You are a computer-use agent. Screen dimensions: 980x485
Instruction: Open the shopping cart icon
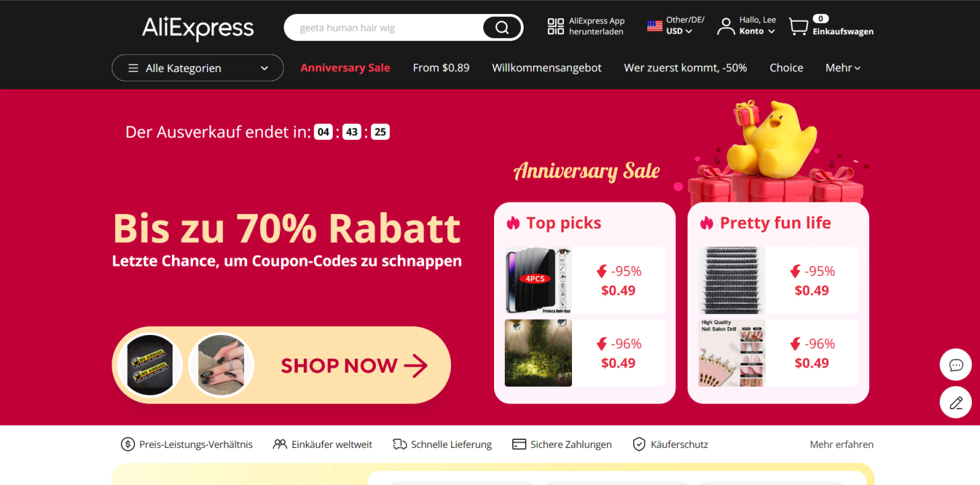(798, 27)
